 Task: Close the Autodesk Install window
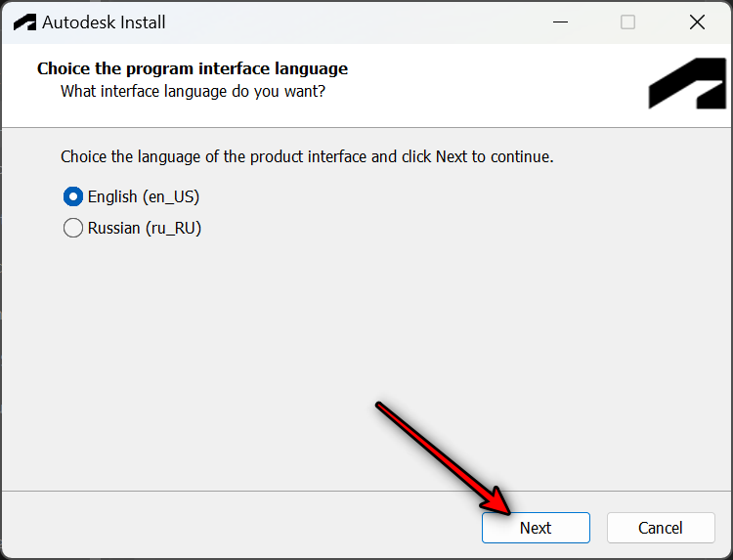pyautogui.click(x=697, y=22)
